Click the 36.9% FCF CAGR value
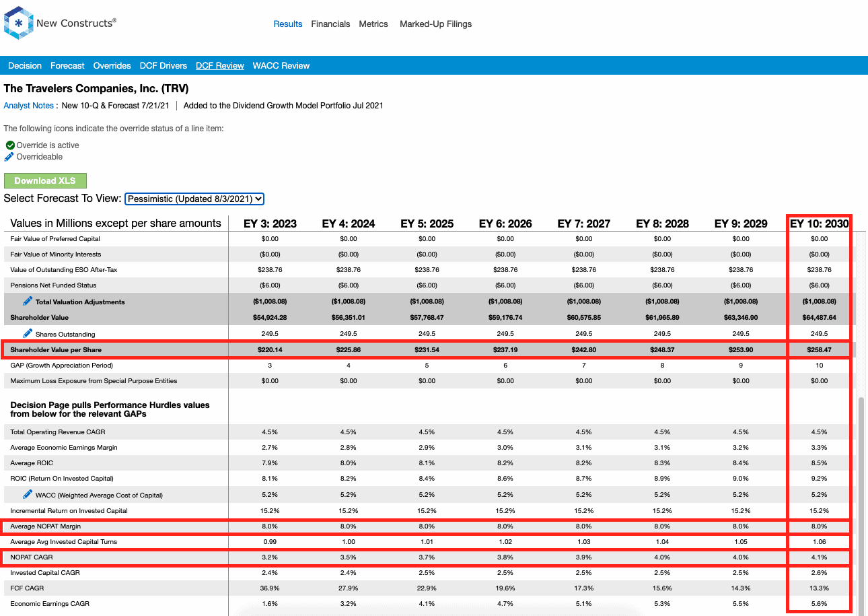The image size is (868, 616). 270,588
